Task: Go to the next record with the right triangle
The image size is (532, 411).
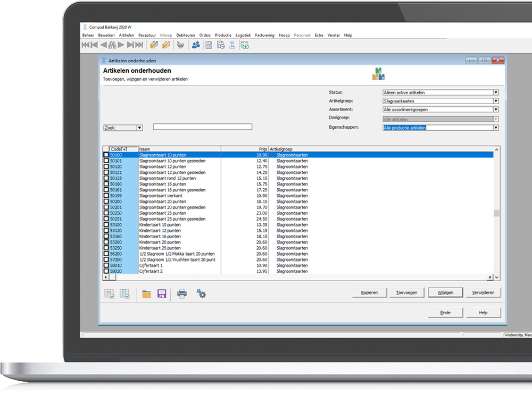Action: [x=121, y=45]
